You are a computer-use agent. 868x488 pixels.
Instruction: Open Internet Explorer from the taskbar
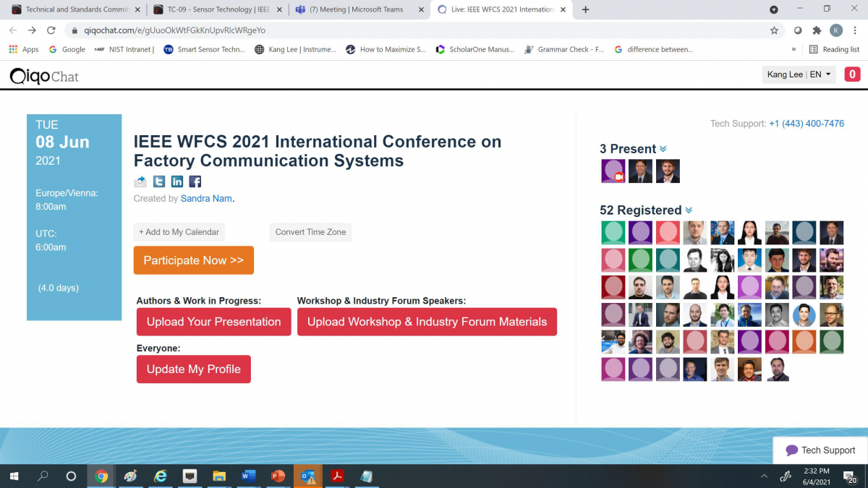coord(161,476)
